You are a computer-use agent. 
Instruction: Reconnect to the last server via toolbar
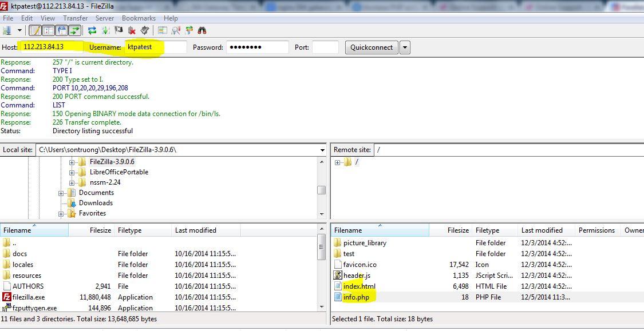pos(145,30)
